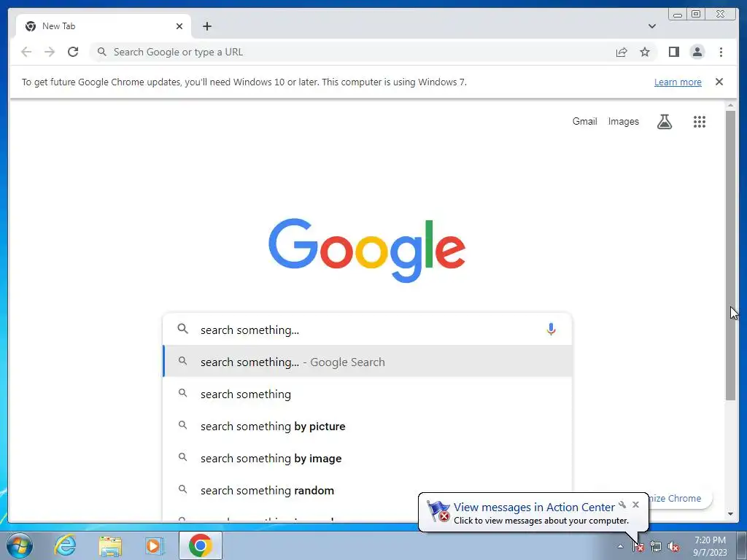This screenshot has width=747, height=560.
Task: Click the scrollbar up arrow
Action: pos(730,105)
